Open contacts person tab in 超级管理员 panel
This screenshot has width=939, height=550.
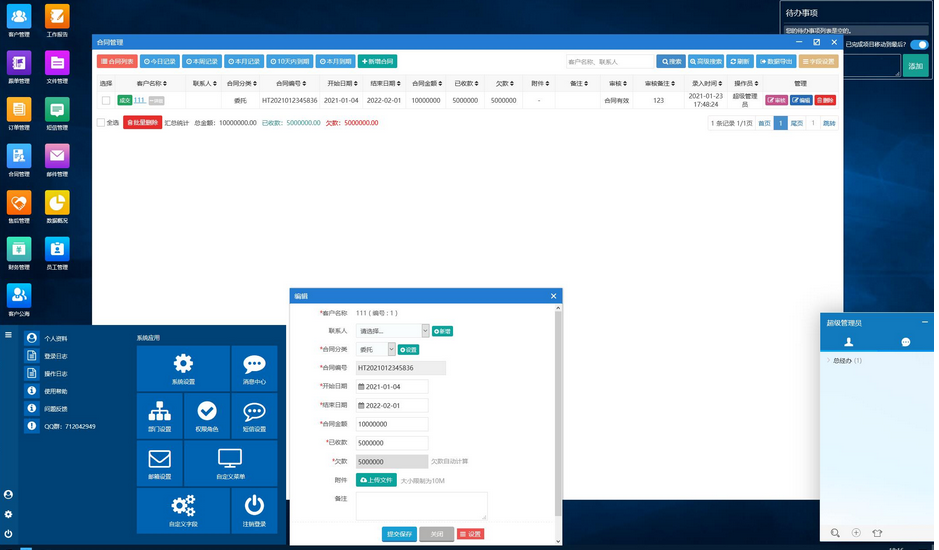point(848,342)
